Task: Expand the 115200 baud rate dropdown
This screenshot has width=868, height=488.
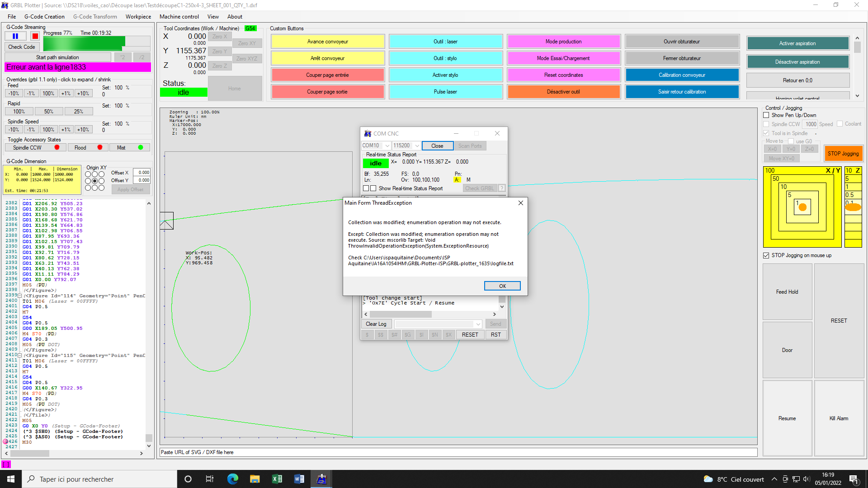Action: [x=417, y=145]
